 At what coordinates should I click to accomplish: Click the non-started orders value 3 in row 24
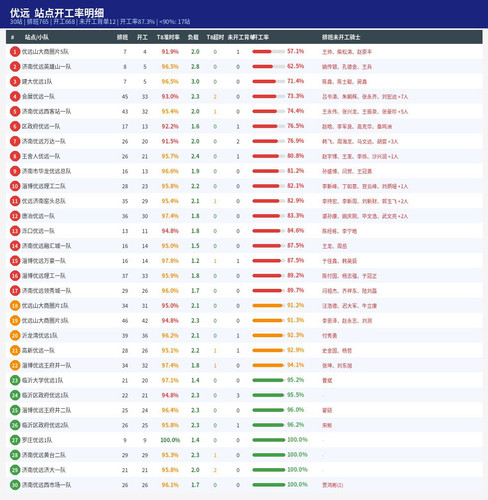(238, 395)
